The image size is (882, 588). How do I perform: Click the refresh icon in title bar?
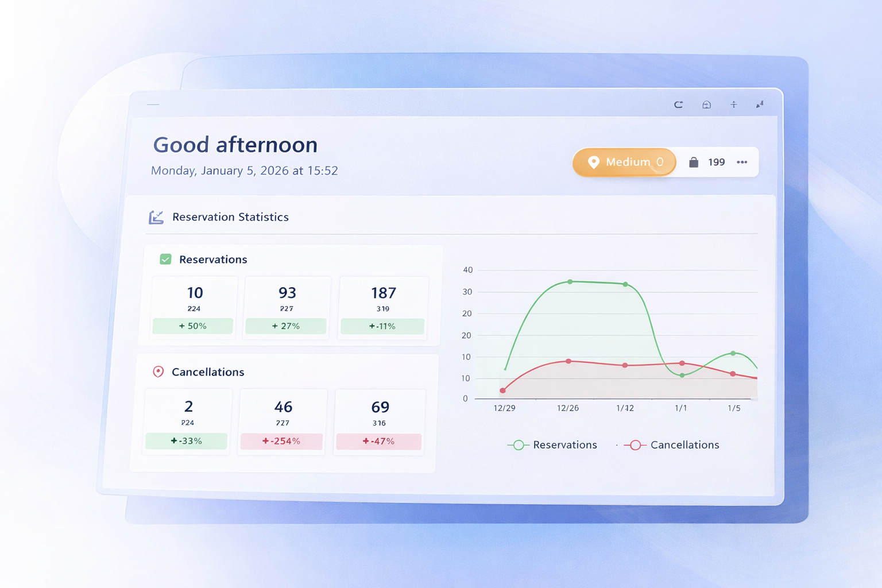click(x=678, y=105)
